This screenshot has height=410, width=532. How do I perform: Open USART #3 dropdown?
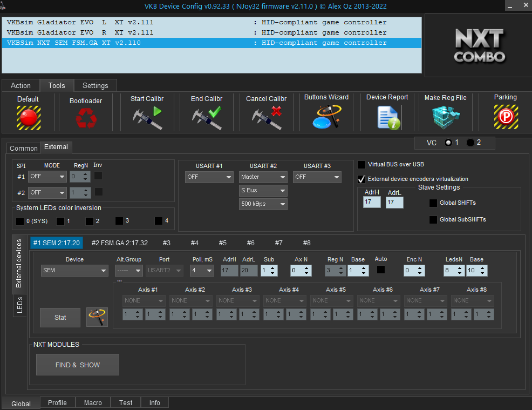[x=317, y=177]
